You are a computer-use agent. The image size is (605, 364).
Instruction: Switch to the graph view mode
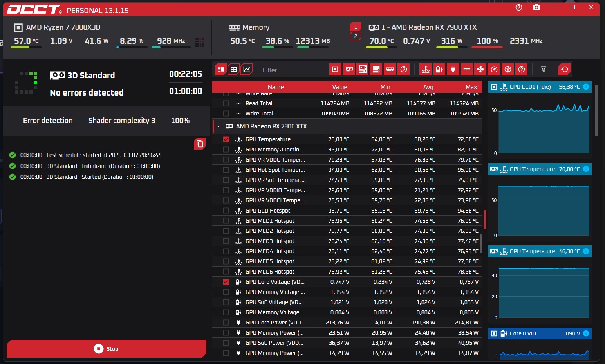(247, 69)
